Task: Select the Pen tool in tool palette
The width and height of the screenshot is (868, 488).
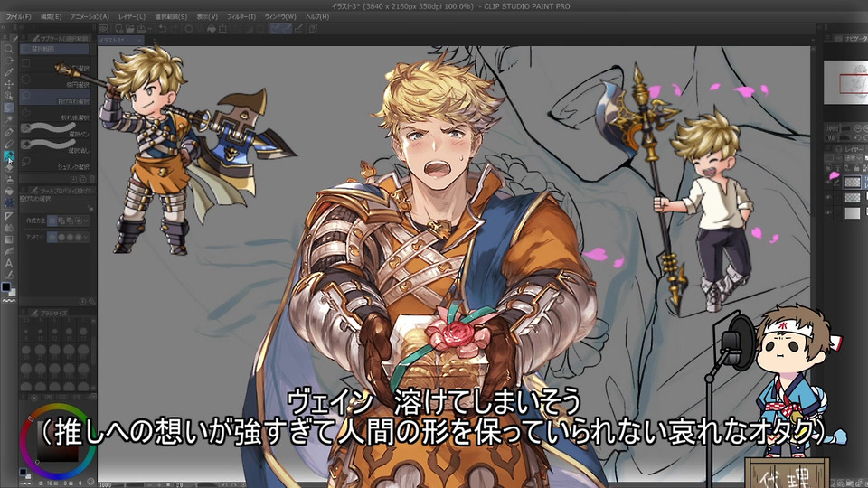Action: (8, 133)
